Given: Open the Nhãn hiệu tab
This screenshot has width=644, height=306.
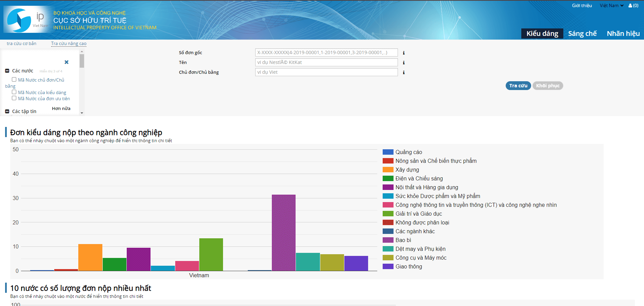Looking at the screenshot, I should pos(623,34).
